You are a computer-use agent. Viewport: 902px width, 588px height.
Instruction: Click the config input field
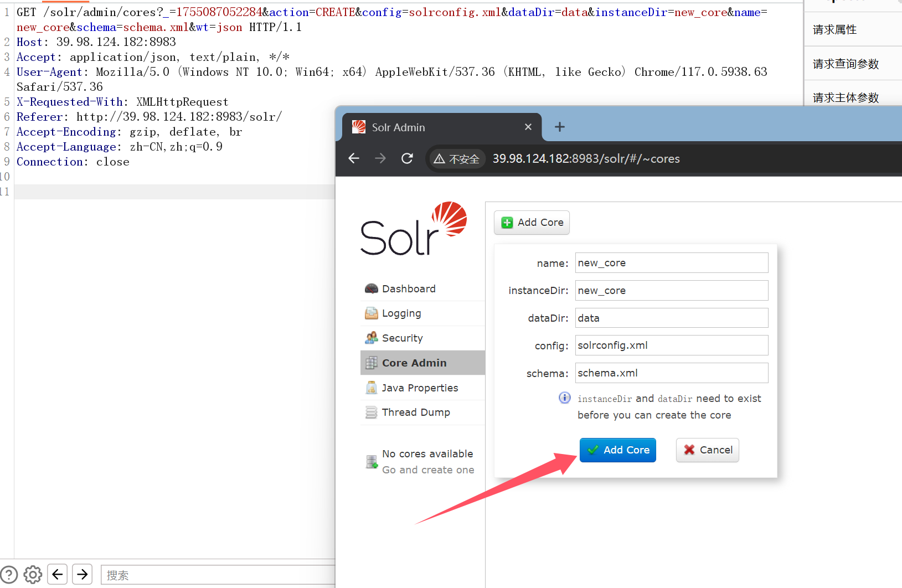672,345
